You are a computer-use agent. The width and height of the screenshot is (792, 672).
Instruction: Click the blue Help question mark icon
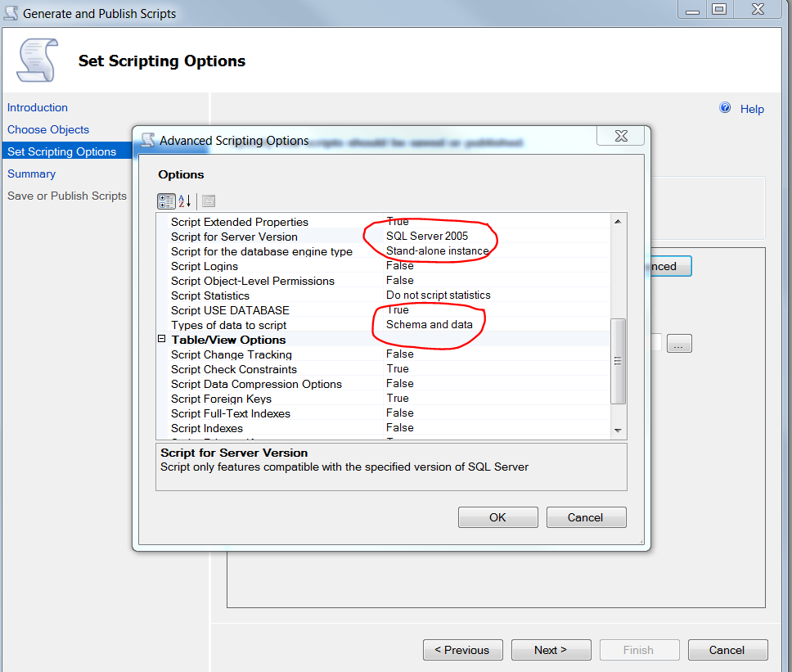[x=725, y=108]
